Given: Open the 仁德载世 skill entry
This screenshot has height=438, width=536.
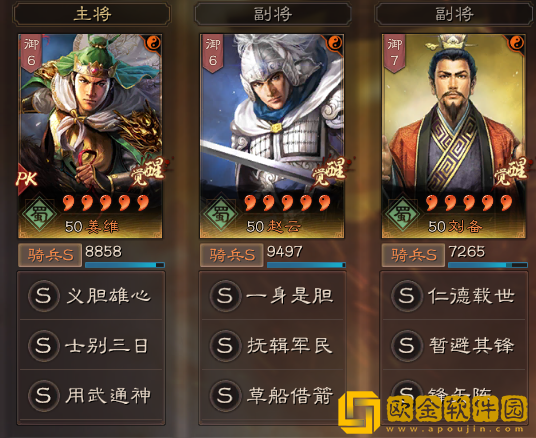Looking at the screenshot, I should tap(454, 295).
